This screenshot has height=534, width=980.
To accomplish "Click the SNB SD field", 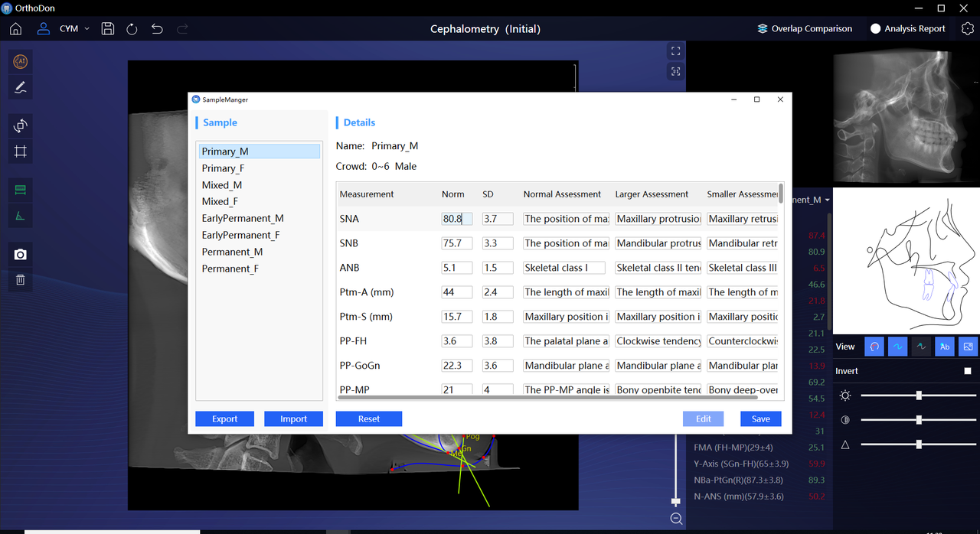I will [498, 243].
